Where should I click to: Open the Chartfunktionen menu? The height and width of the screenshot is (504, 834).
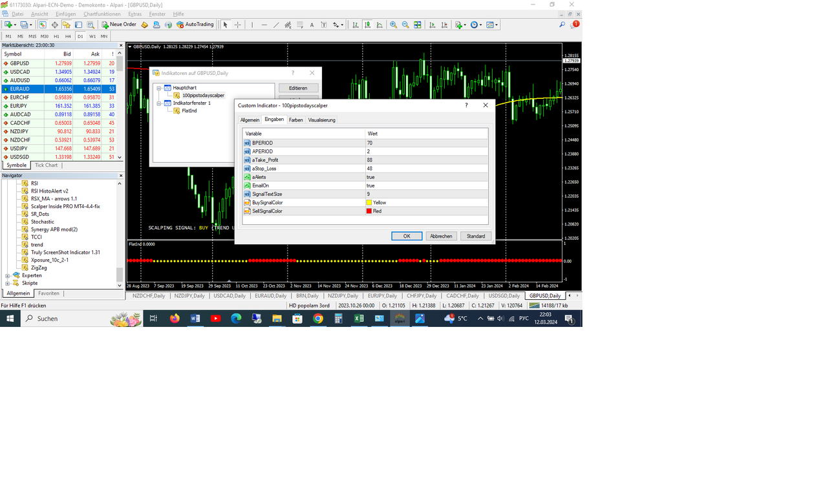[102, 14]
